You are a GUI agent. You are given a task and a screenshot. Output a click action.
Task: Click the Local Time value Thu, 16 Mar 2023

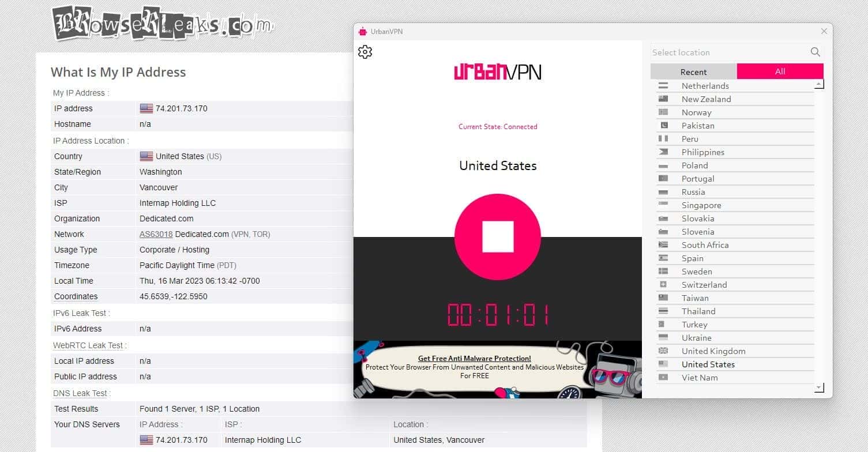[x=200, y=281]
